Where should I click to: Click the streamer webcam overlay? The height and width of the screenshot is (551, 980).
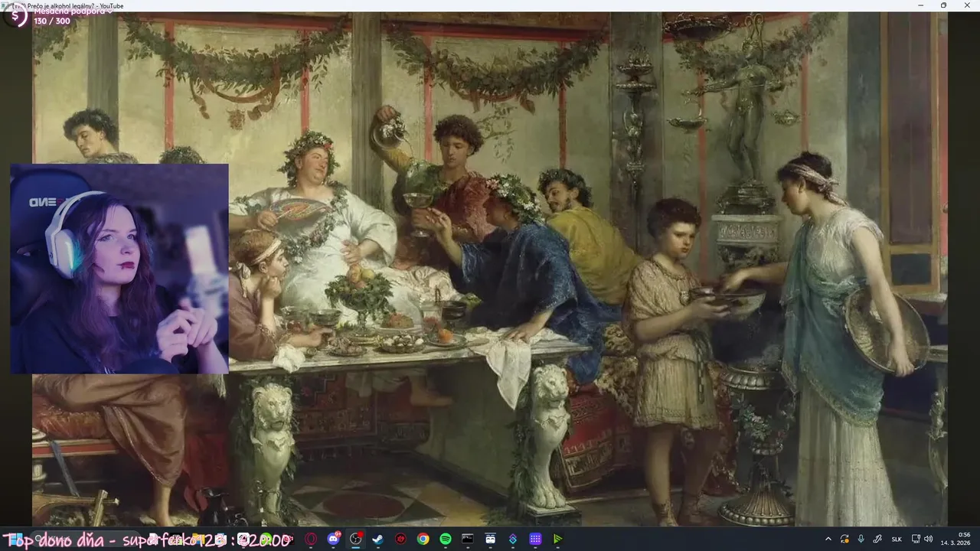pyautogui.click(x=119, y=269)
